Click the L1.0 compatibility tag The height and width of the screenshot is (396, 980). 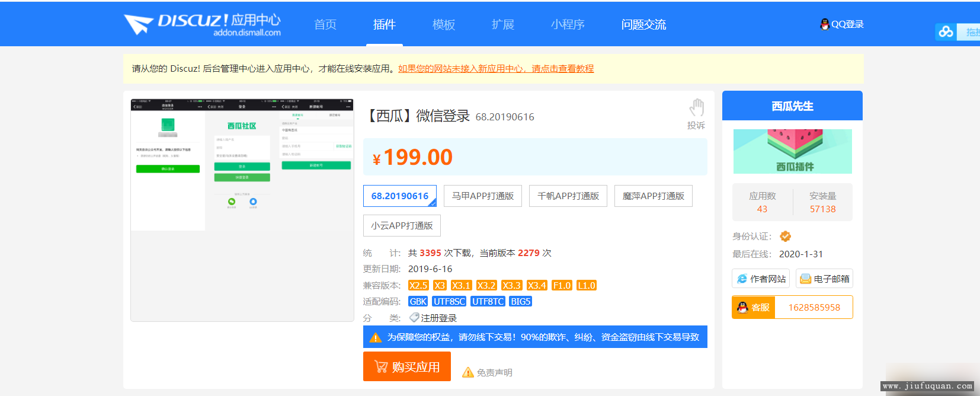[x=587, y=285]
